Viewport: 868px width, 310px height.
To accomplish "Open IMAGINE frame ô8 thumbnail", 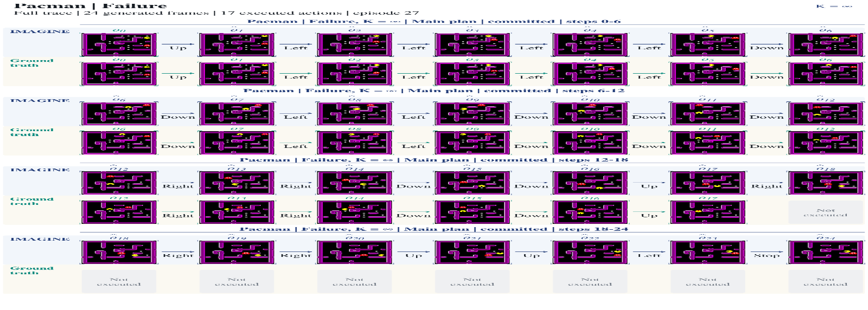I will [x=355, y=114].
